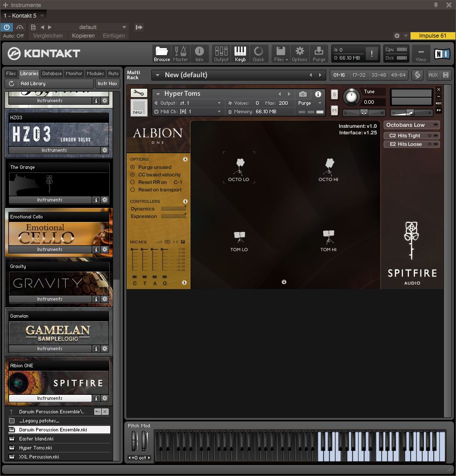The height and width of the screenshot is (476, 456).
Task: Open the Files dropdown menu
Action: pyautogui.click(x=281, y=54)
